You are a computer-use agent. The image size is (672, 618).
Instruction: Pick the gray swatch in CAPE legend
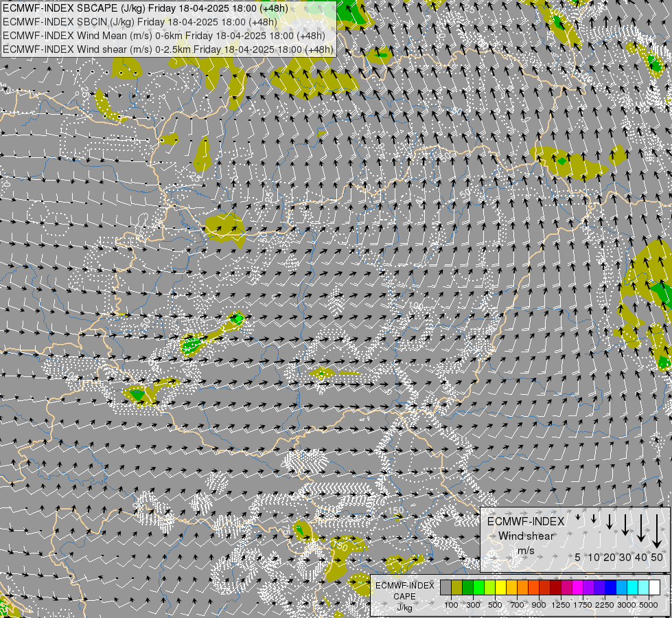pyautogui.click(x=445, y=588)
